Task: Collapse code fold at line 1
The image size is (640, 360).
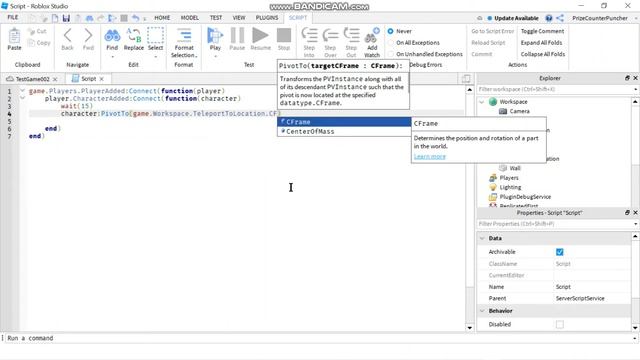Action: pyautogui.click(x=22, y=91)
